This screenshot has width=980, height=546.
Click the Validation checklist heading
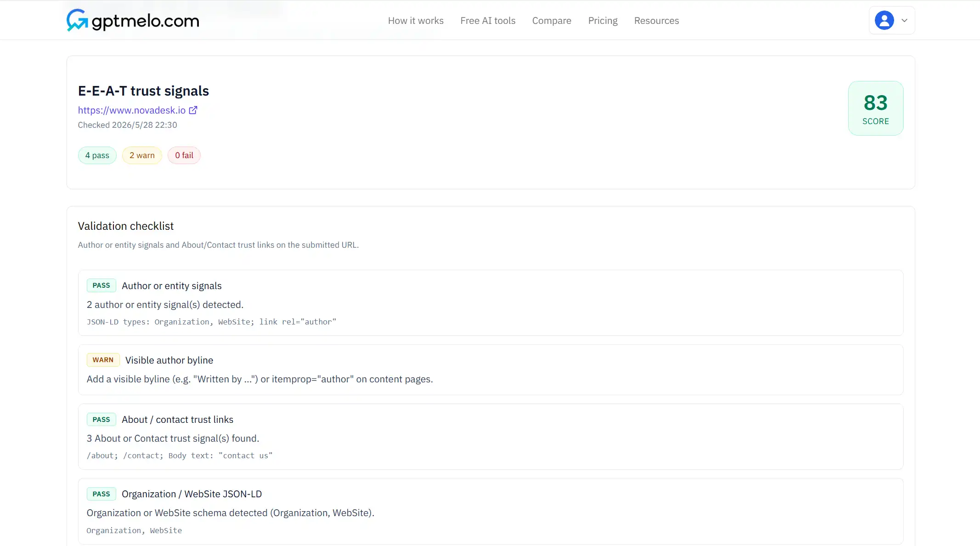[126, 226]
